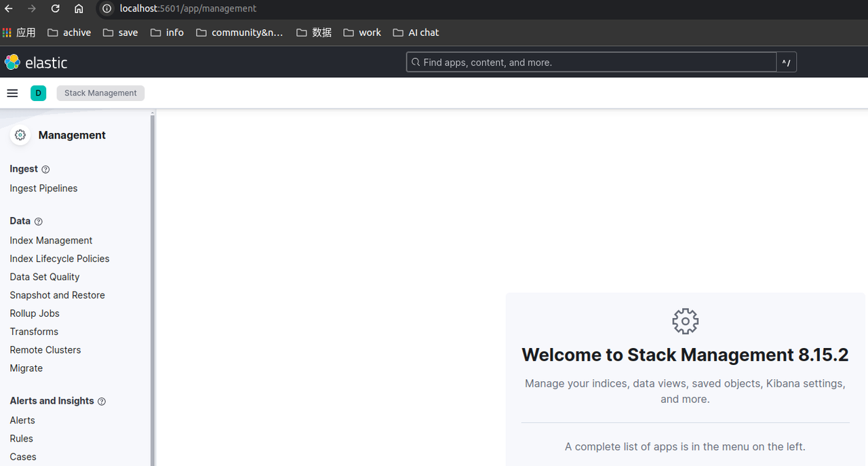Select Ingest Pipelines menu item
Image resolution: width=868 pixels, height=466 pixels.
coord(43,188)
